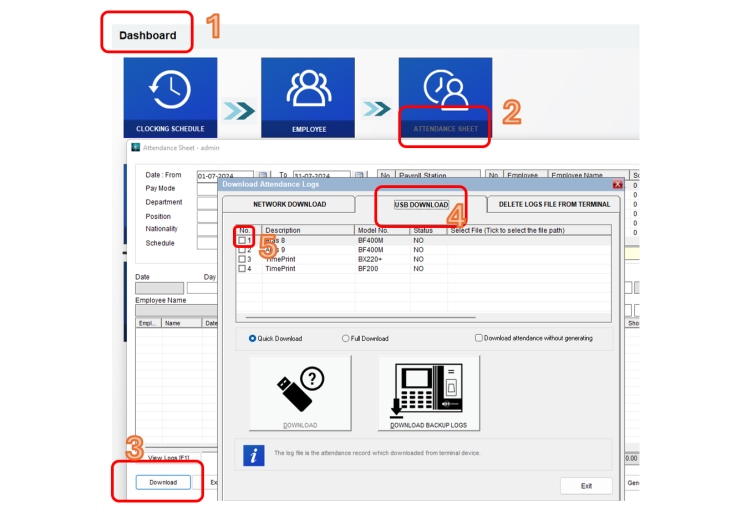This screenshot has width=740, height=518.
Task: Close the Download Attendance Logs dialog
Action: coord(617,184)
